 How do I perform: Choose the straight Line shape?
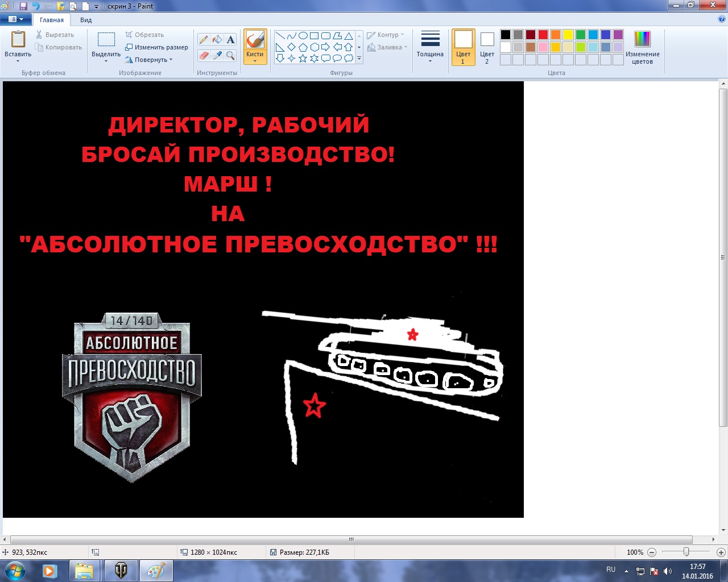tap(280, 36)
